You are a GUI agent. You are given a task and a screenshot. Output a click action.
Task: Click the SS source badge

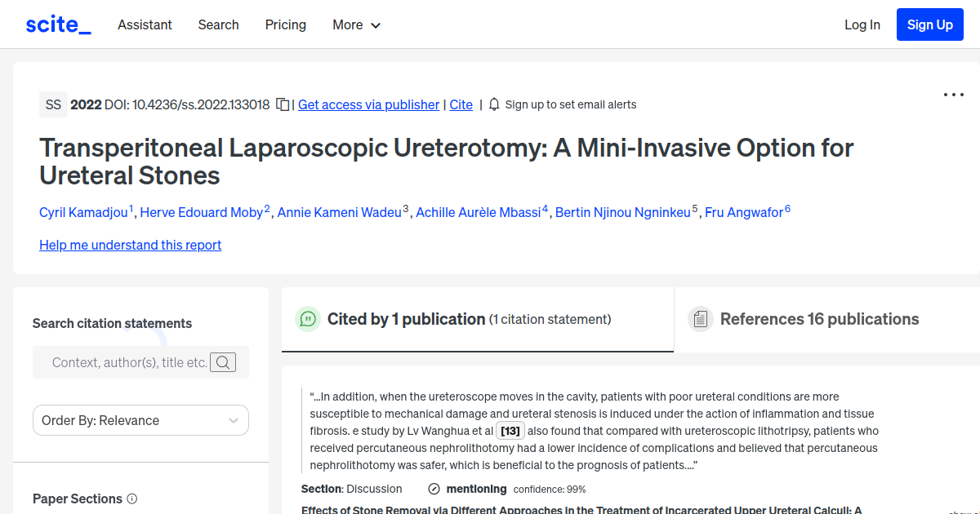(53, 104)
